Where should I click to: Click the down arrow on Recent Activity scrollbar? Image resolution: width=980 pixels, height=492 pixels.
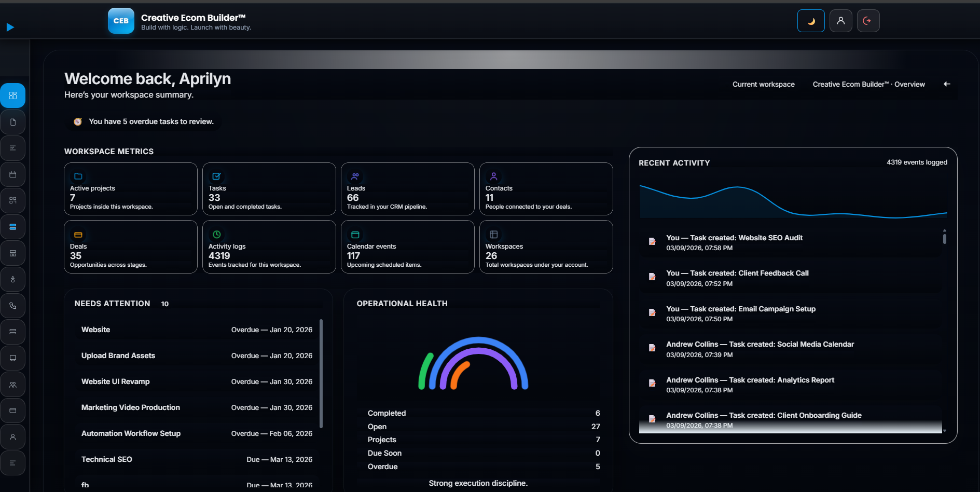pos(944,431)
